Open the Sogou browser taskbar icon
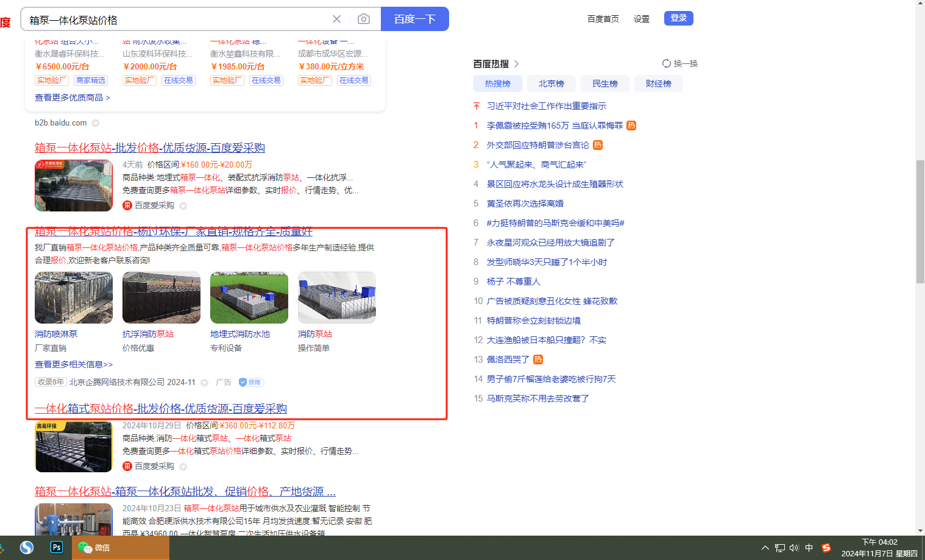The image size is (925, 560). click(x=26, y=547)
